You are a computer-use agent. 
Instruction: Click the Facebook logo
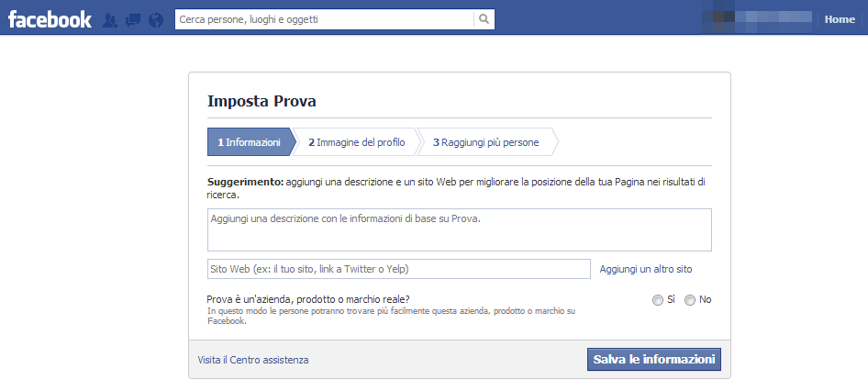coord(50,20)
